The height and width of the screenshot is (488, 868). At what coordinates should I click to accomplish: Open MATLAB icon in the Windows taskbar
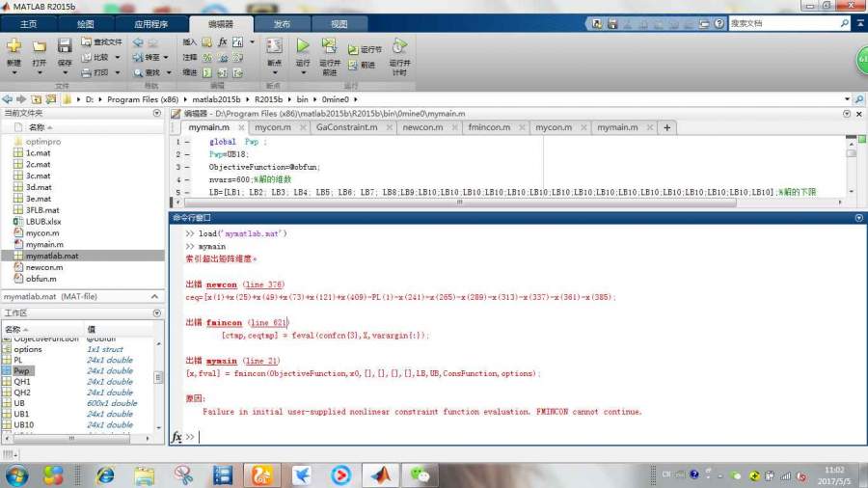(x=380, y=475)
